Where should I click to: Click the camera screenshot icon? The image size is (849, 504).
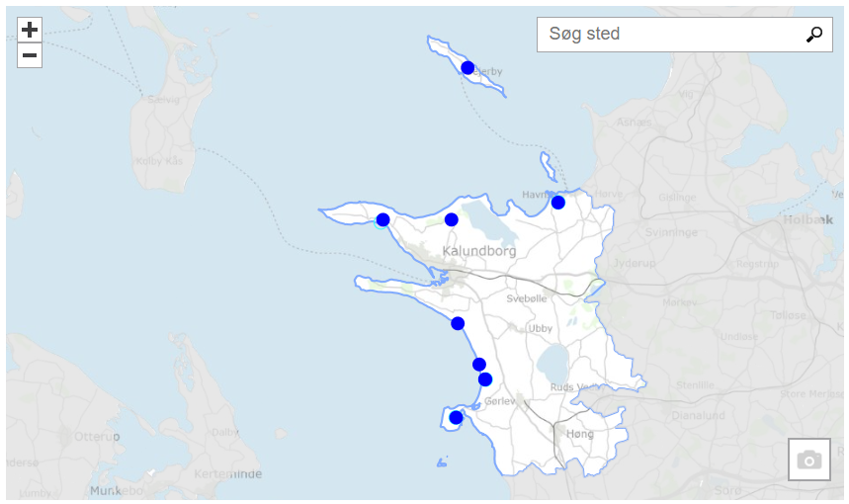808,460
